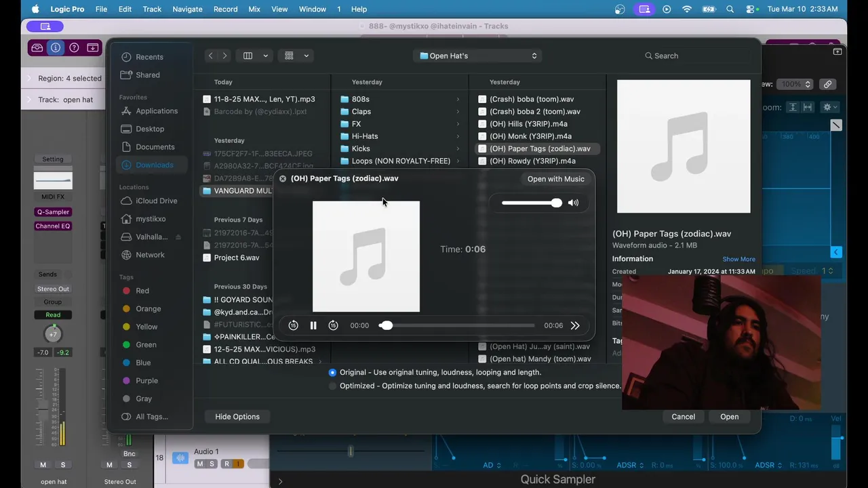Click the preview playback position scrubber

tap(386, 325)
